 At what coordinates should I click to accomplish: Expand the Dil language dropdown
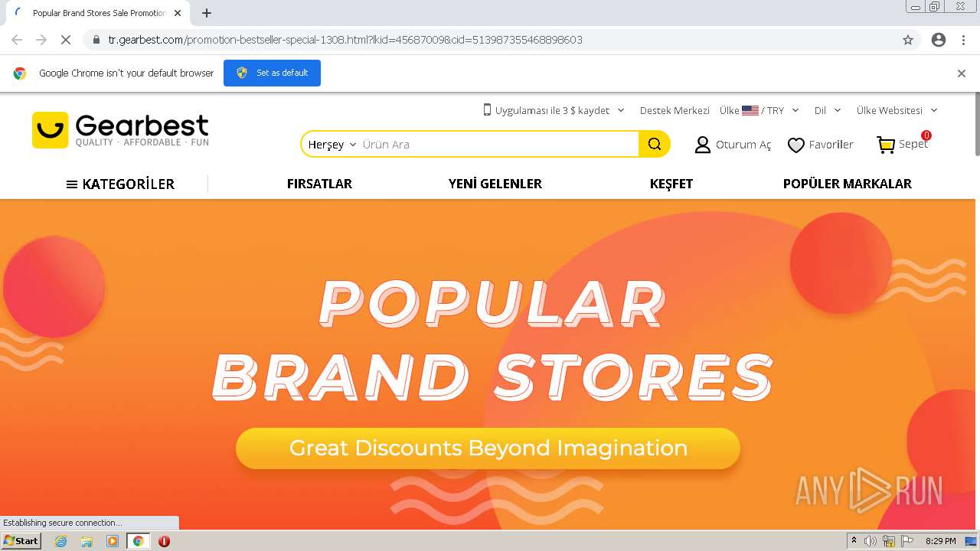[828, 110]
